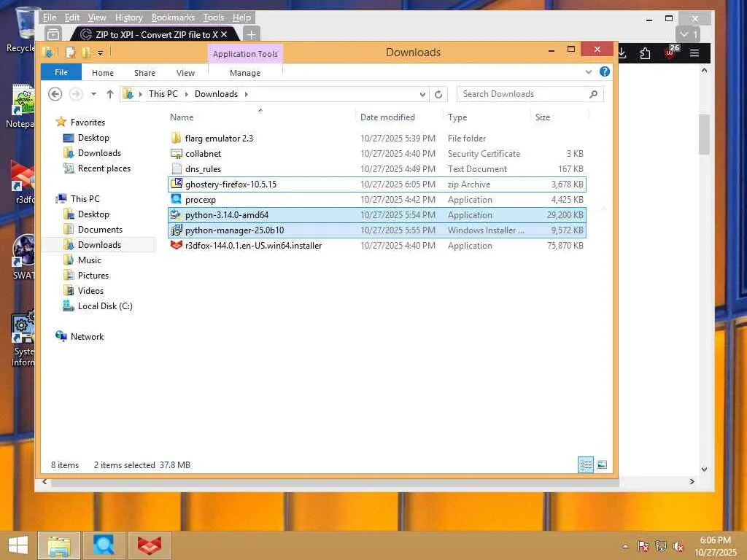Go up one folder level
This screenshot has height=560, width=747.
(110, 94)
